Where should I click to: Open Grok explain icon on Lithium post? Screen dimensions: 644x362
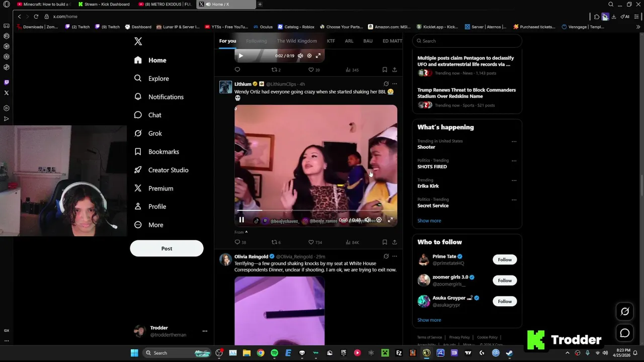point(386,84)
